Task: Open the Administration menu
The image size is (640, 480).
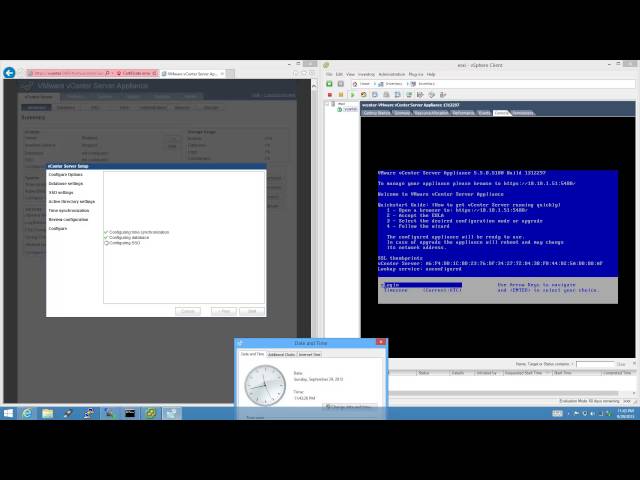Action: click(392, 74)
